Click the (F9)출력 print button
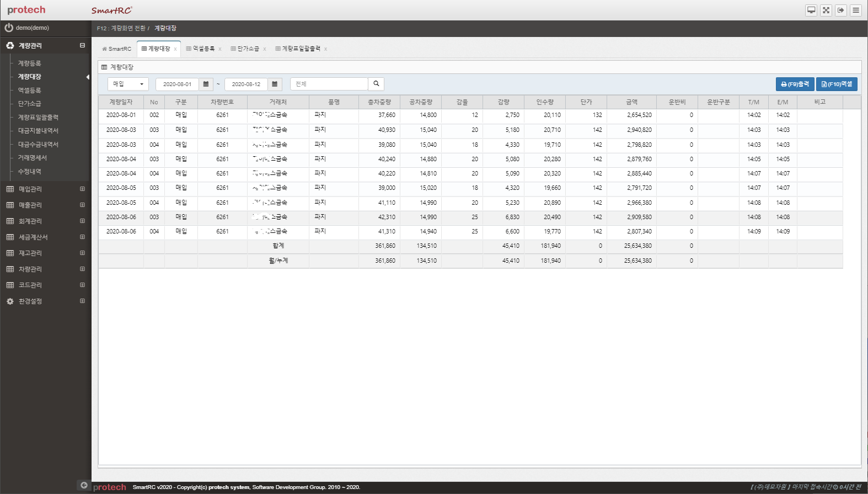 [x=795, y=84]
